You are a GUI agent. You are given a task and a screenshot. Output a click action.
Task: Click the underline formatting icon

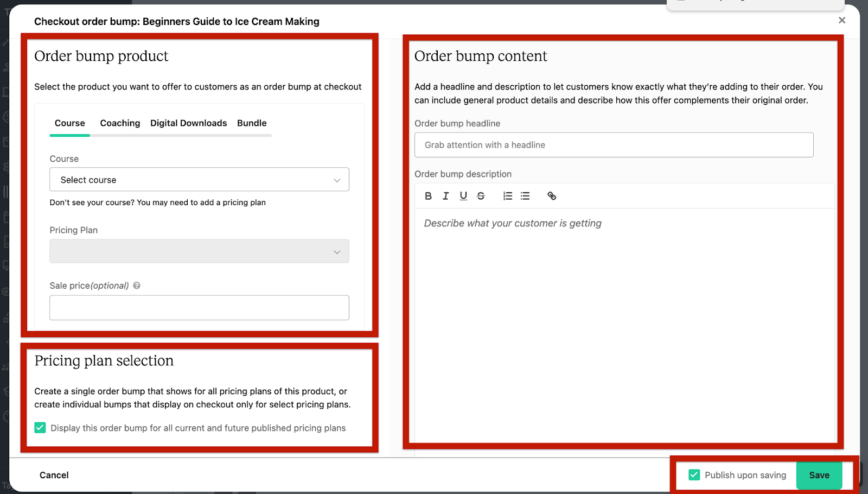(x=463, y=196)
